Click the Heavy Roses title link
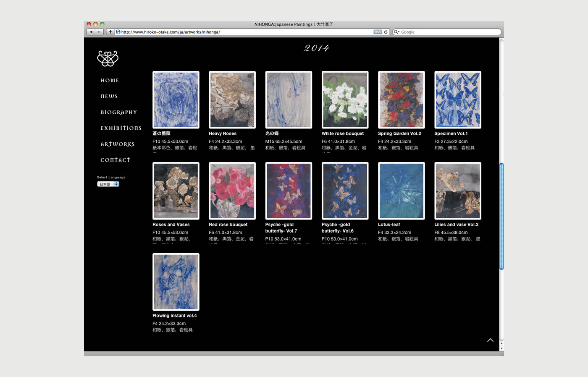The width and height of the screenshot is (588, 377). click(x=223, y=134)
